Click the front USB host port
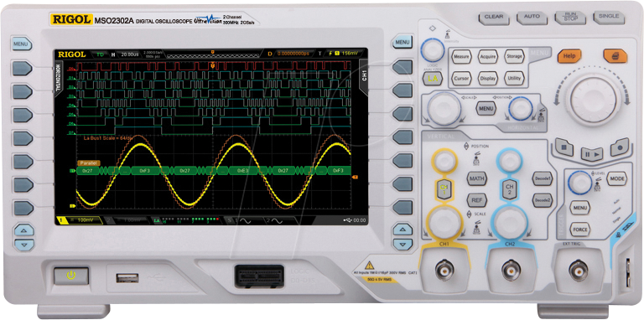This screenshot has width=644, height=320. point(127,278)
